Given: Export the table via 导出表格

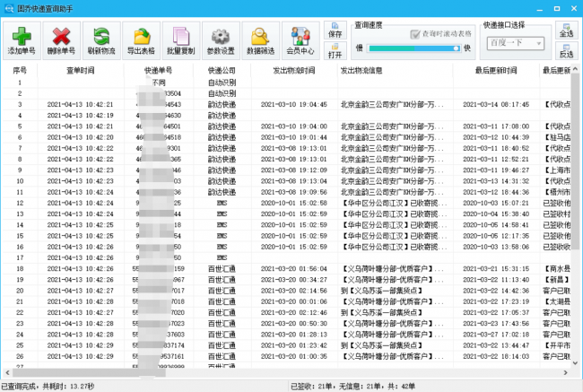Looking at the screenshot, I should (x=141, y=40).
